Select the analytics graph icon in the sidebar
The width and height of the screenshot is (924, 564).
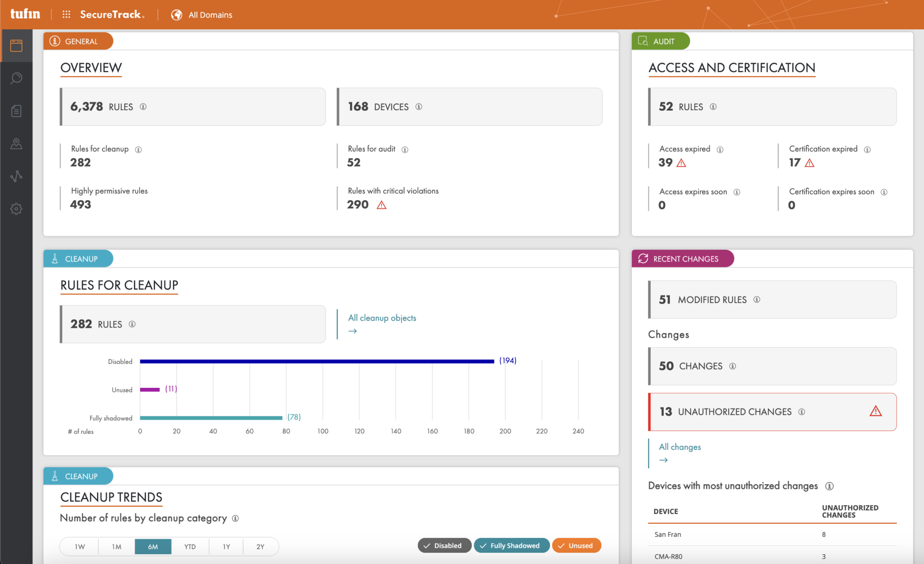[16, 176]
